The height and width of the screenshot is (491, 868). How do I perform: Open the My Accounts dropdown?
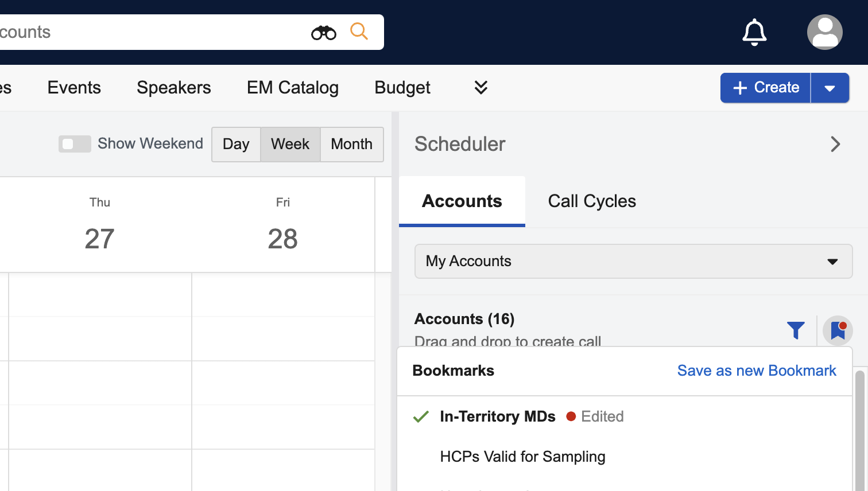pos(633,262)
